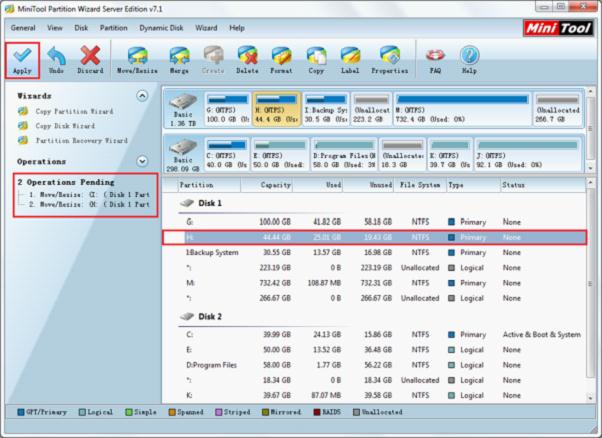Open the Format partition tool
The image size is (602, 438).
click(x=281, y=61)
